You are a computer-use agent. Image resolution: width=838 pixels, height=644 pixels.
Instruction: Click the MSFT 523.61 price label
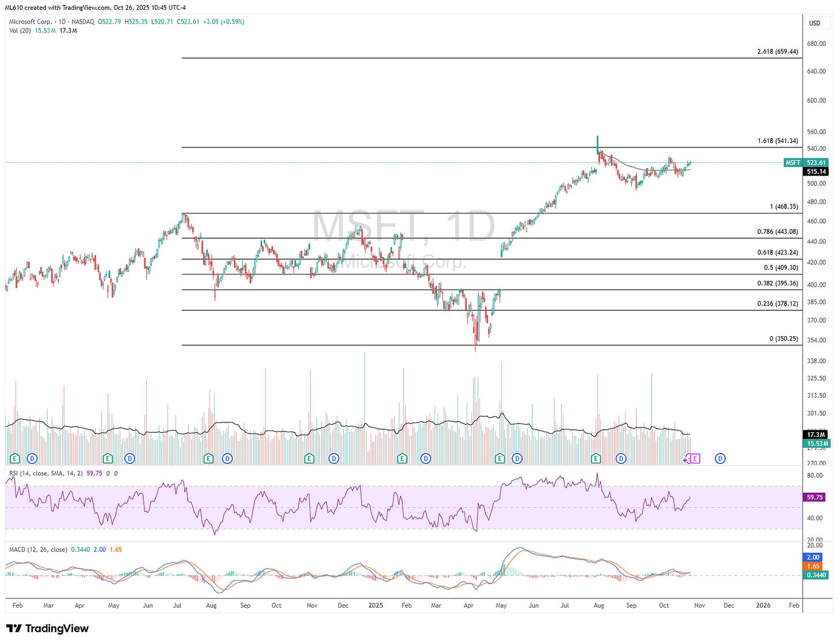click(x=806, y=163)
